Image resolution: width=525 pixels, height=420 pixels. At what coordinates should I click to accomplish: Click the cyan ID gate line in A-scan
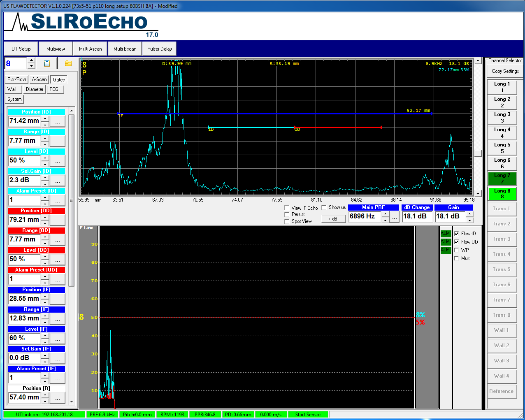(x=251, y=127)
